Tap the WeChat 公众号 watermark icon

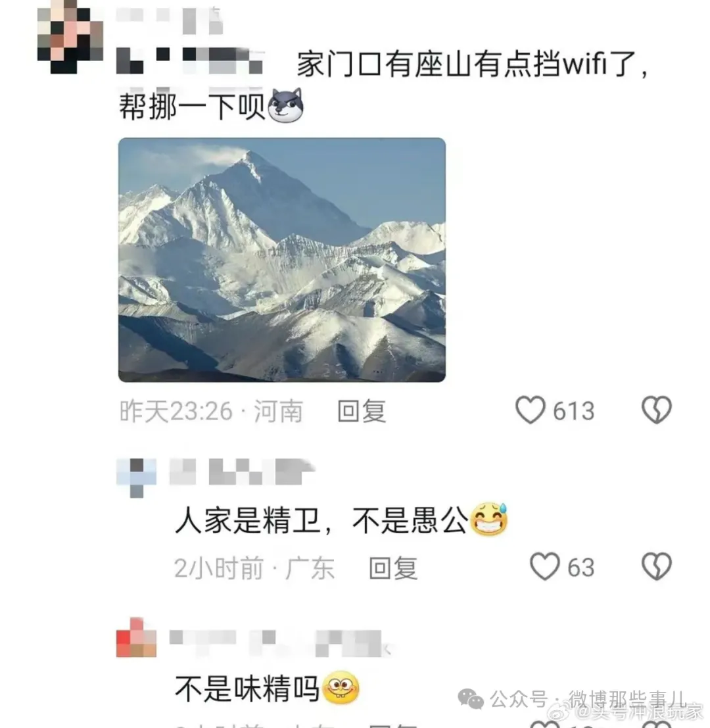tap(471, 699)
